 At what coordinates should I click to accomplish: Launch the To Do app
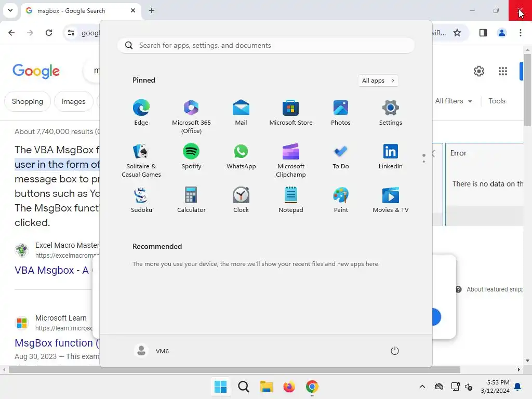[341, 156]
